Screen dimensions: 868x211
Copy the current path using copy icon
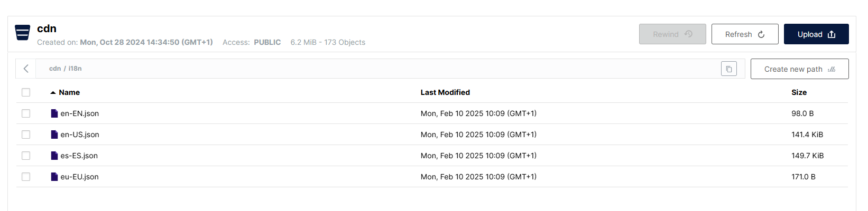click(728, 69)
